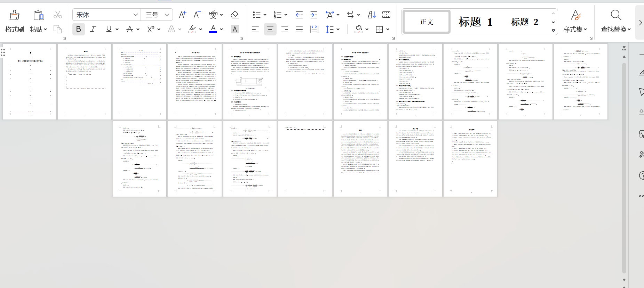
Task: Toggle character shading A button
Action: click(x=235, y=29)
